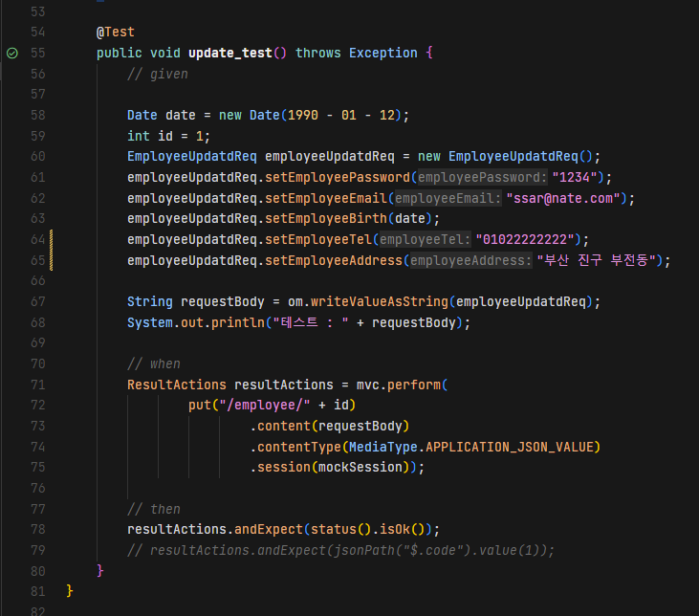Click line number 64 in the gutter
The width and height of the screenshot is (699, 616).
[38, 239]
